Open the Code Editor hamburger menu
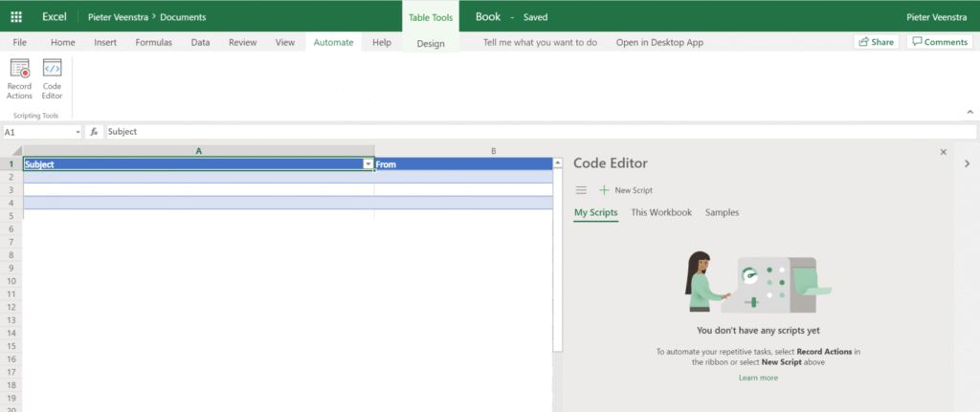 pos(581,190)
